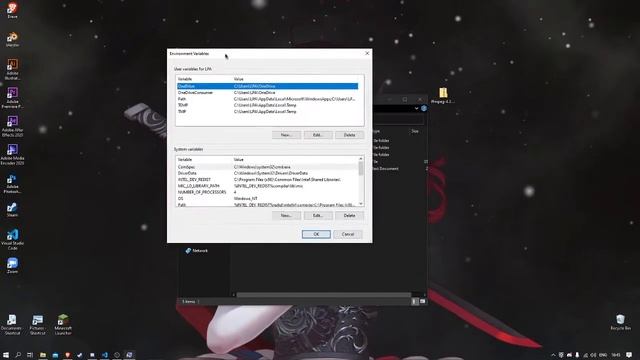
Task: Click Edit under User variables
Action: [x=318, y=135]
